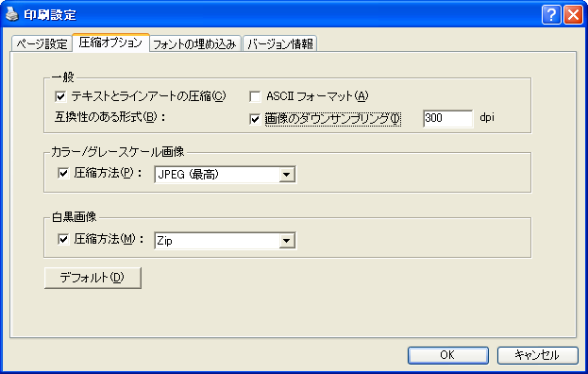Close the 印刷設定 dialog
588x374 pixels.
574,15
